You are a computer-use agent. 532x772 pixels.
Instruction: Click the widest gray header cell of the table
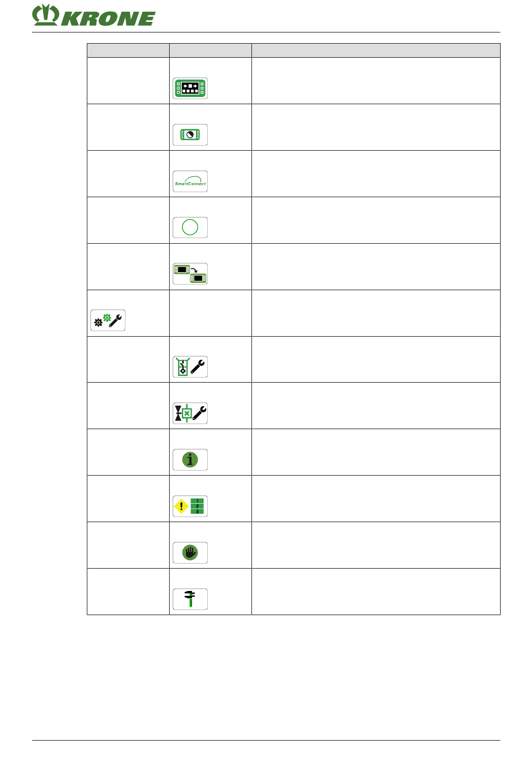click(x=376, y=50)
